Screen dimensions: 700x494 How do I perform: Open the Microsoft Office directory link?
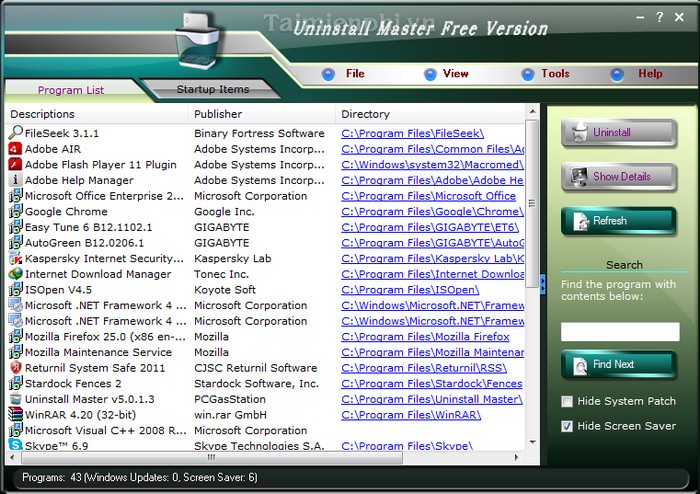pyautogui.click(x=429, y=196)
